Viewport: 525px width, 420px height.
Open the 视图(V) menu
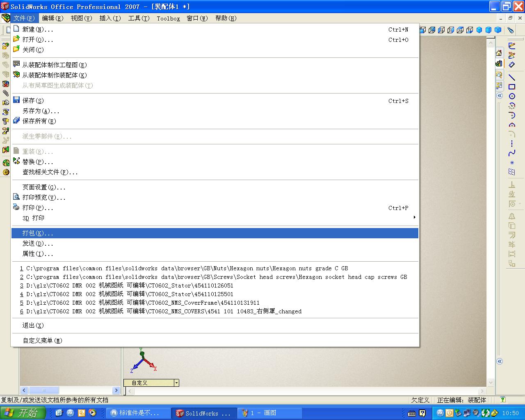click(x=81, y=18)
